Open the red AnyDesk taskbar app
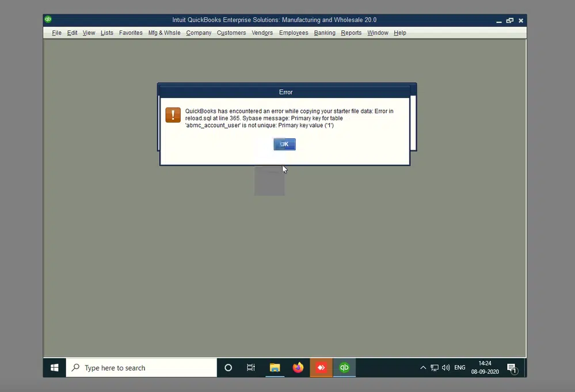Image resolution: width=575 pixels, height=392 pixels. coord(321,367)
